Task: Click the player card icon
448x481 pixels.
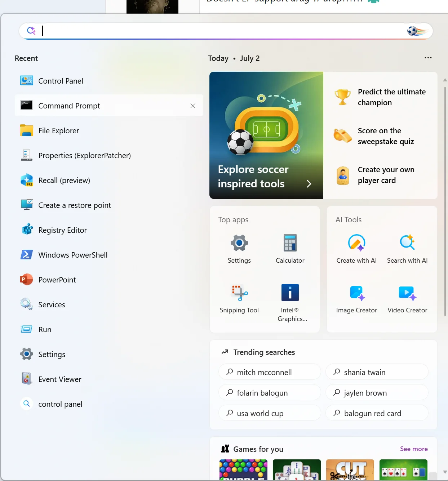Action: (x=343, y=175)
